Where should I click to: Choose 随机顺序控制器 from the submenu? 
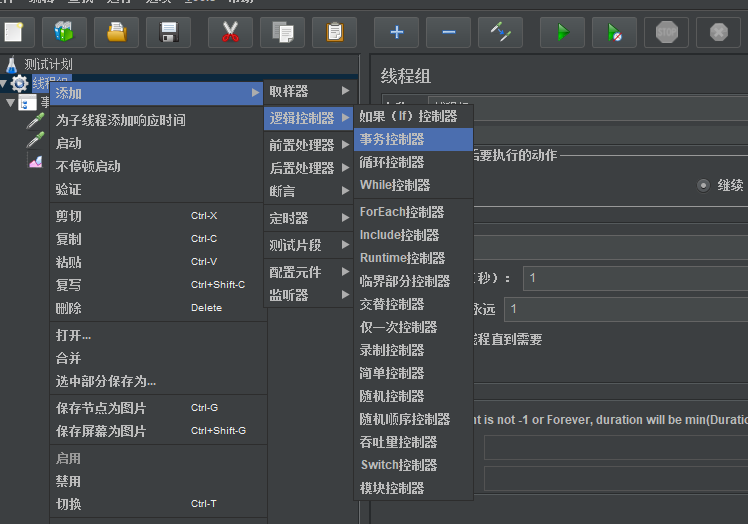(414, 419)
